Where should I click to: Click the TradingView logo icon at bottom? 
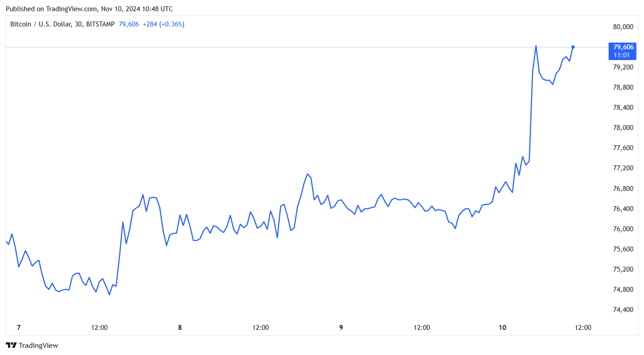11,345
